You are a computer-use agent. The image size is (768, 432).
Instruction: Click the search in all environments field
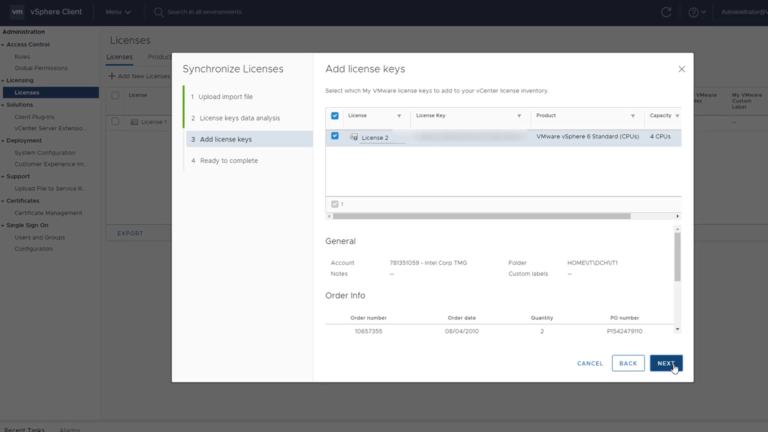tap(205, 12)
